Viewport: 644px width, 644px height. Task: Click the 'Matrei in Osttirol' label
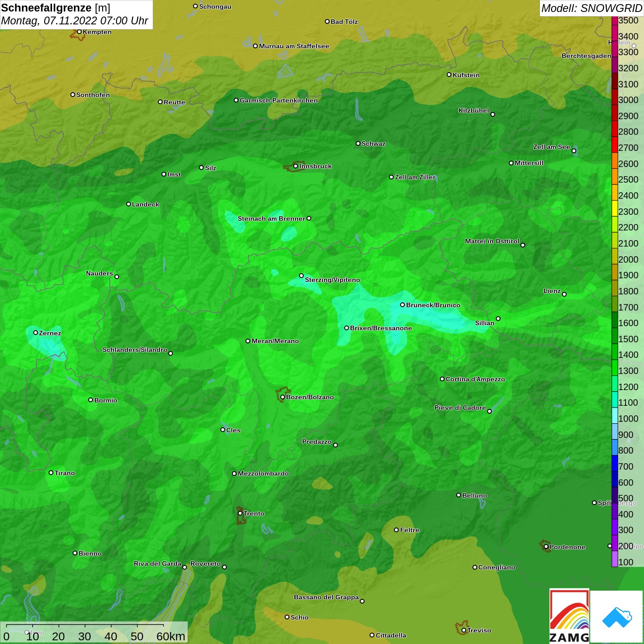tap(492, 241)
